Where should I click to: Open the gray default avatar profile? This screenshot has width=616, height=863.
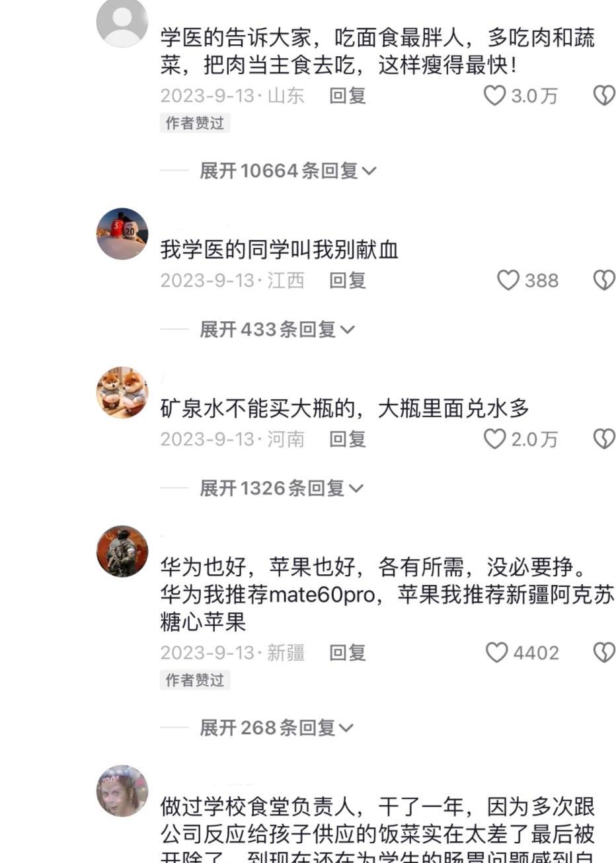tap(122, 22)
